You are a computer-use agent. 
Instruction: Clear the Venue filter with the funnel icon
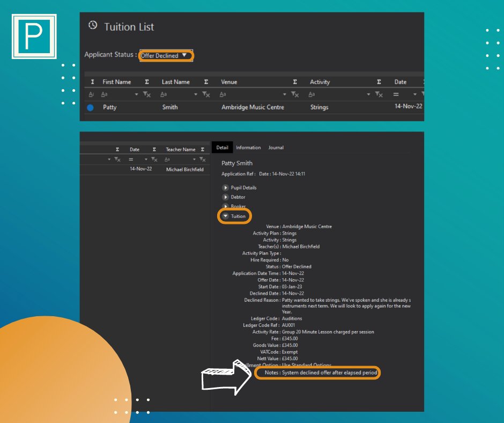tap(295, 94)
